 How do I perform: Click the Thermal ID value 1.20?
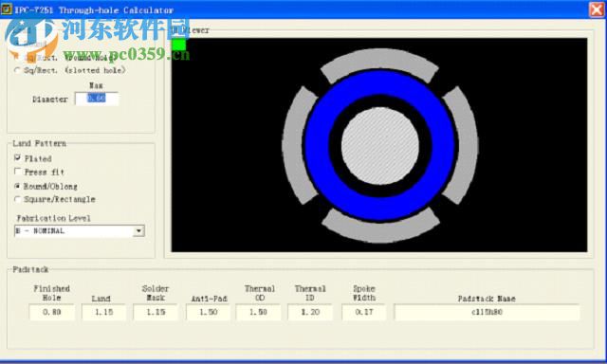[310, 312]
